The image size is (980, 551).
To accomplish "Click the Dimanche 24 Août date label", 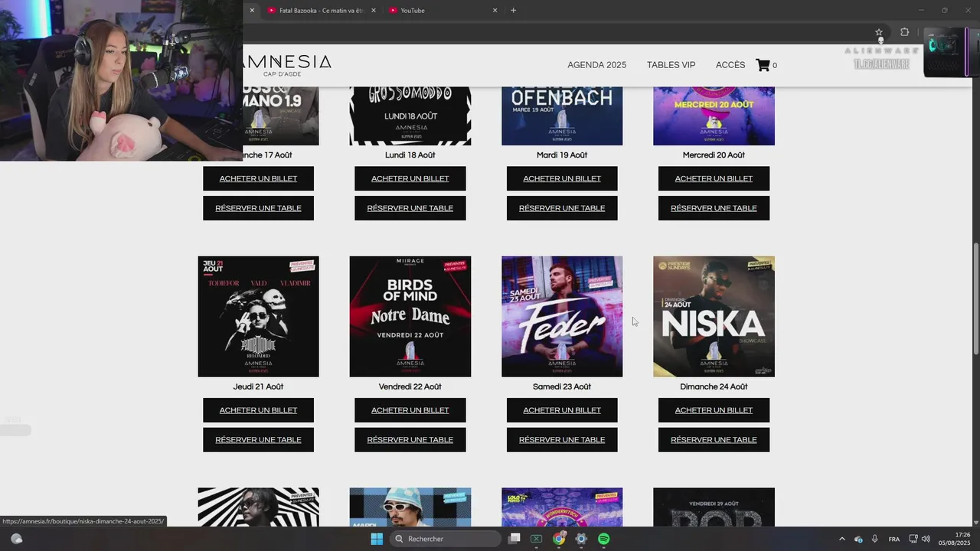I will (714, 386).
